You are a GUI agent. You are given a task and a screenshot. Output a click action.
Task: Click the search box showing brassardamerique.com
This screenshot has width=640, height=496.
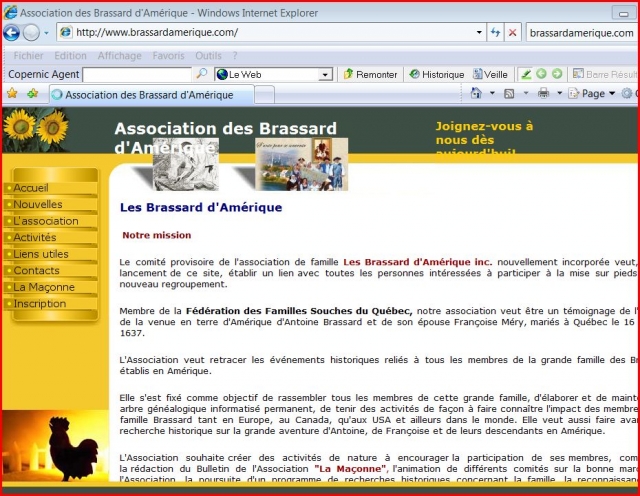coord(582,33)
